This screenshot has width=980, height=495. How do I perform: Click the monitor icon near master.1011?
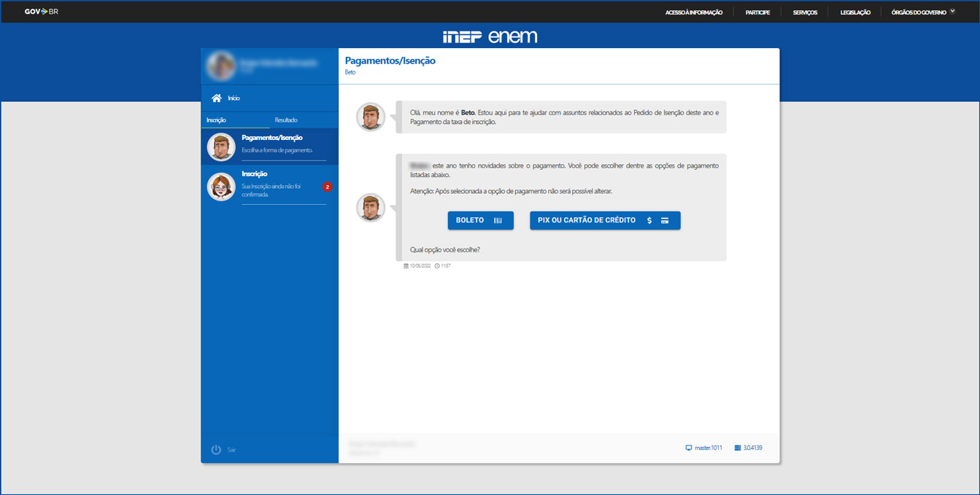click(x=688, y=448)
